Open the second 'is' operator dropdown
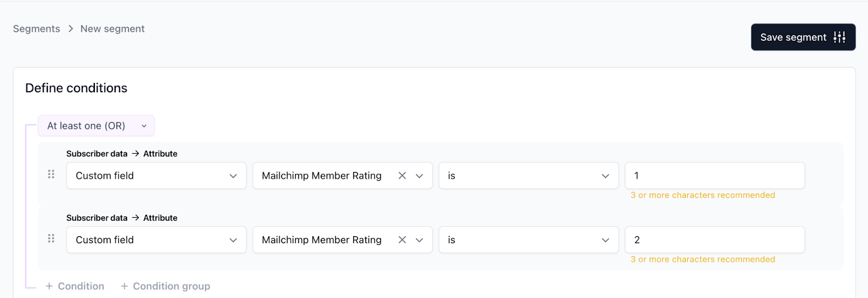The width and height of the screenshot is (868, 298). [x=528, y=240]
